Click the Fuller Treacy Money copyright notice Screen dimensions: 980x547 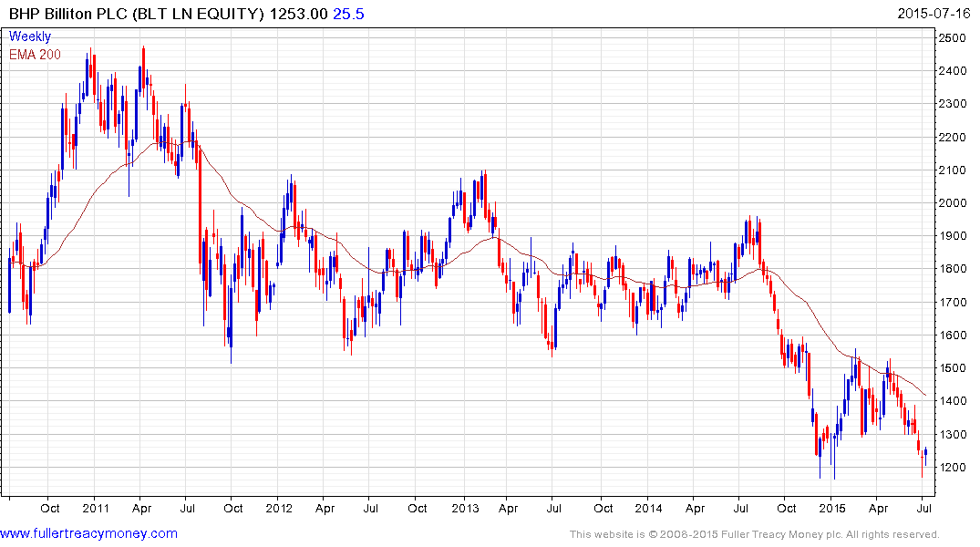(x=753, y=534)
